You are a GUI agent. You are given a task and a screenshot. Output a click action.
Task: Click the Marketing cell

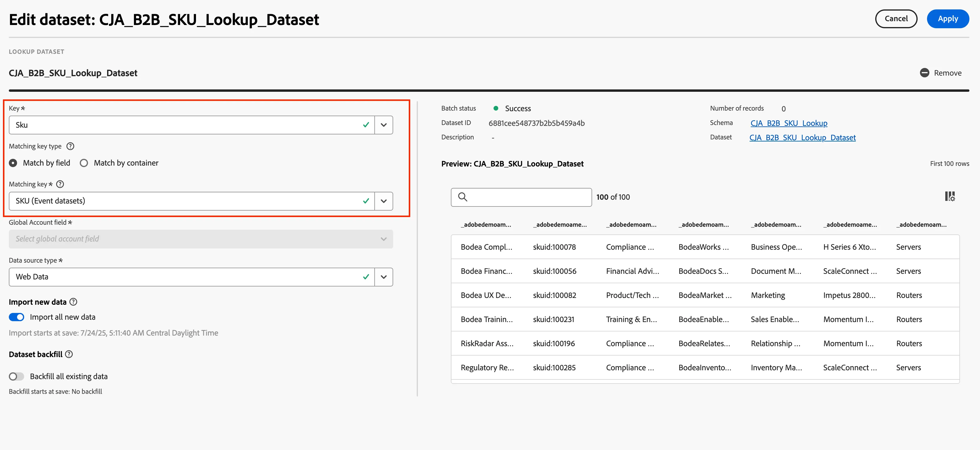click(768, 295)
